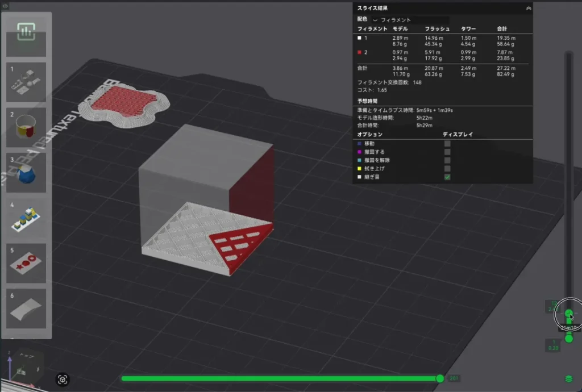Image resolution: width=582 pixels, height=392 pixels.
Task: Click the red filament 2 color swatch
Action: click(359, 52)
